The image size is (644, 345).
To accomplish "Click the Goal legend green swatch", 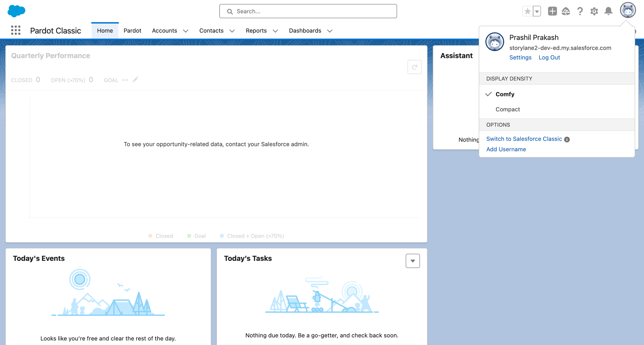I will (189, 236).
